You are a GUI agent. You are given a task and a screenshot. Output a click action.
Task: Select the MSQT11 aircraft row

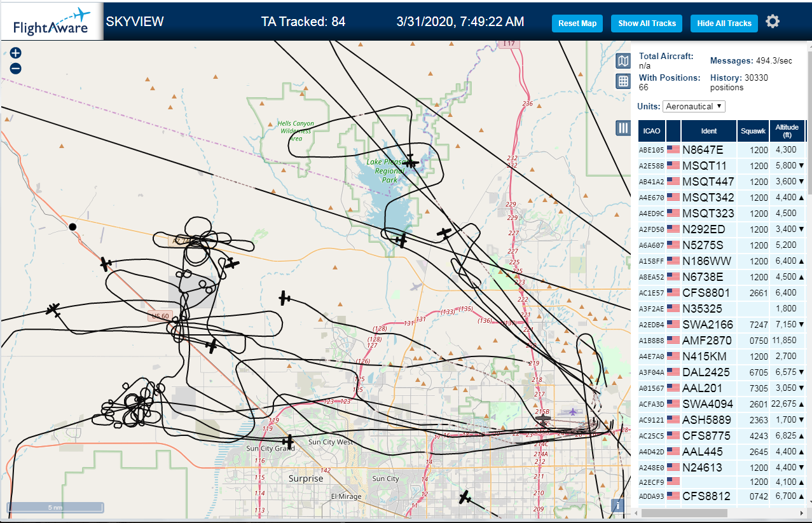coord(722,166)
